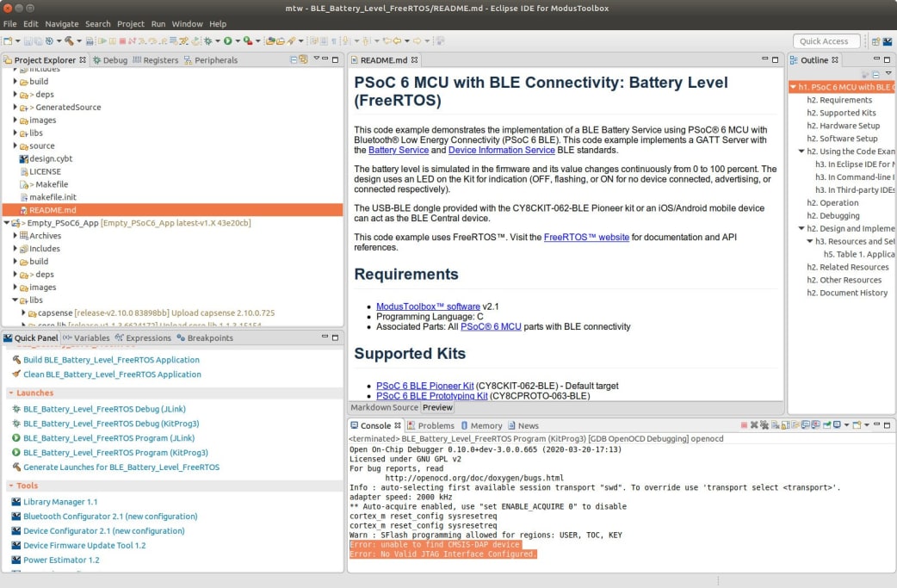Open the Window menu
This screenshot has height=588, width=897.
tap(187, 24)
